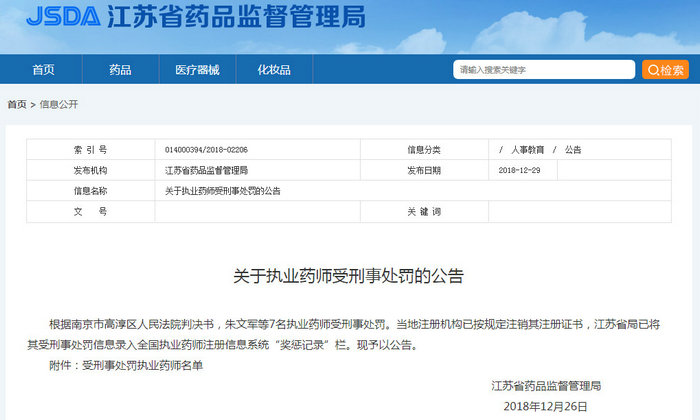Screen dimensions: 700x420
Task: Open the 人事教育 category link
Action: pos(528,149)
